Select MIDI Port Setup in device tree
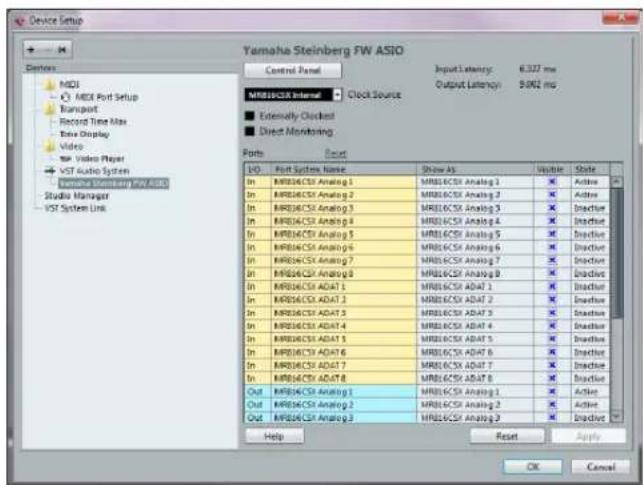 click(x=107, y=97)
